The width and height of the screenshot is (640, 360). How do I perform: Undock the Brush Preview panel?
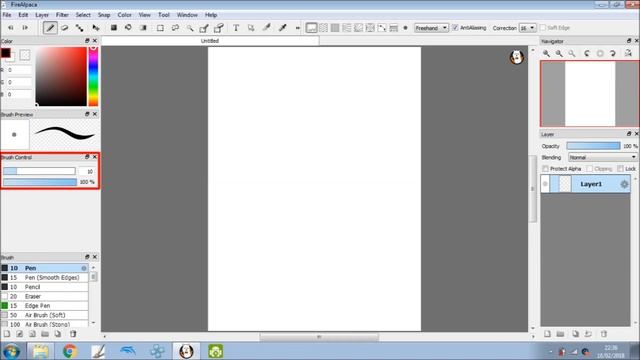(87, 114)
